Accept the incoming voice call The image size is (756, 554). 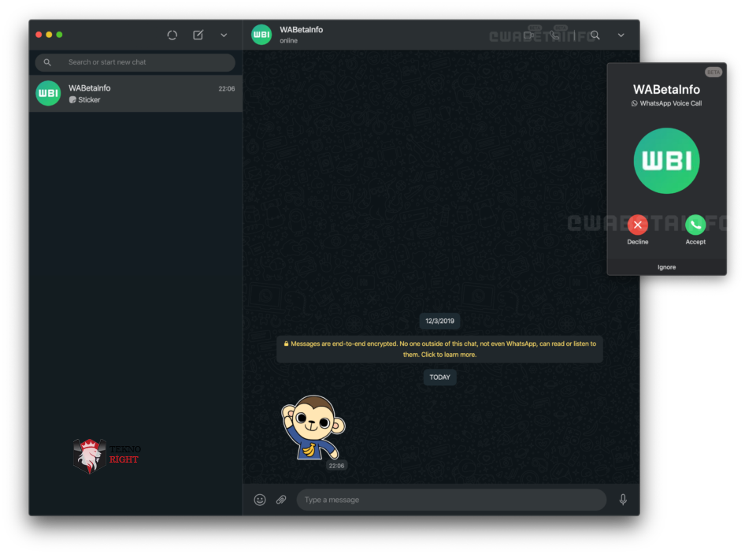coord(695,225)
